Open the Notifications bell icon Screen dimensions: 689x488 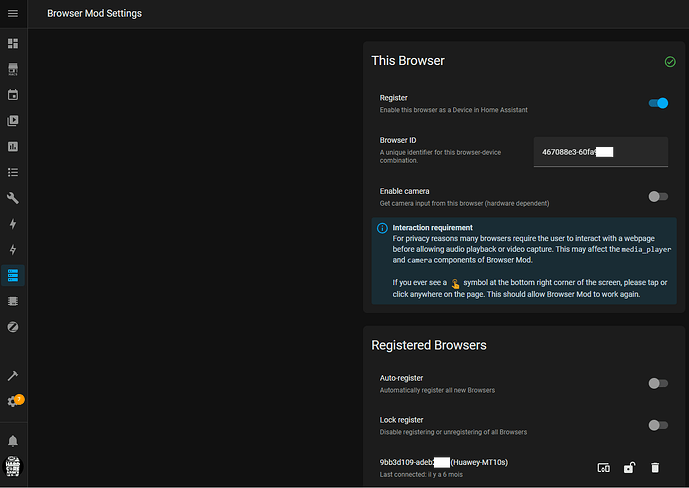13,441
